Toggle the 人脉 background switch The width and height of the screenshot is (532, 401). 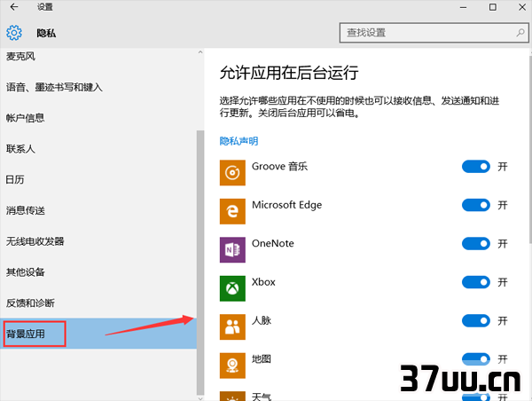pyautogui.click(x=475, y=320)
